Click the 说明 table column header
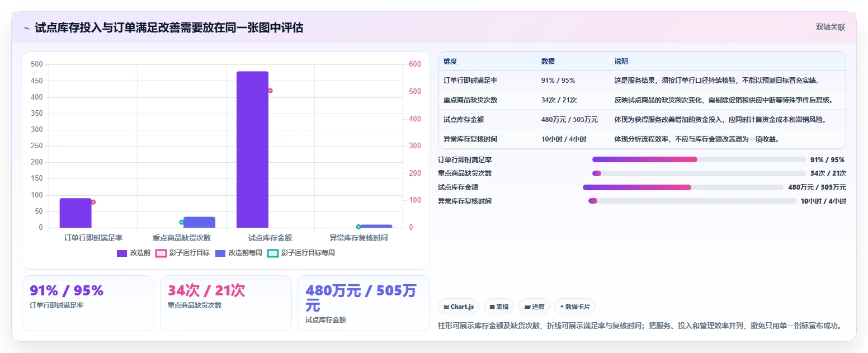Image resolution: width=868 pixels, height=353 pixels. click(x=621, y=61)
